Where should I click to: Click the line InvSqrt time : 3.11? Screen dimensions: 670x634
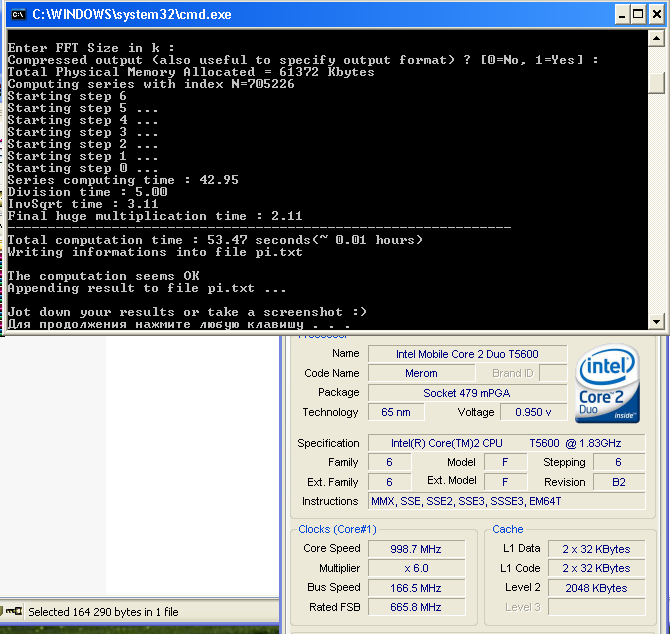pyautogui.click(x=83, y=204)
